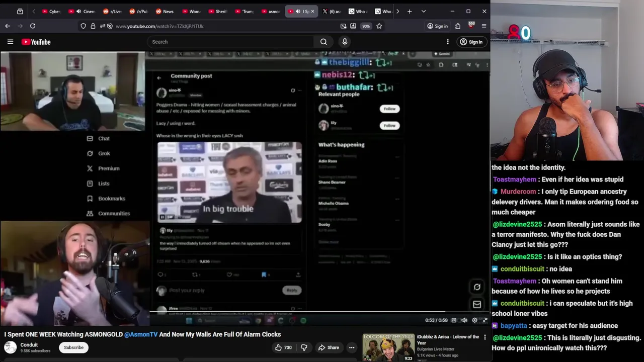This screenshot has width=644, height=362.
Task: Open the Firefox extensions puzzle icon
Action: click(x=458, y=26)
